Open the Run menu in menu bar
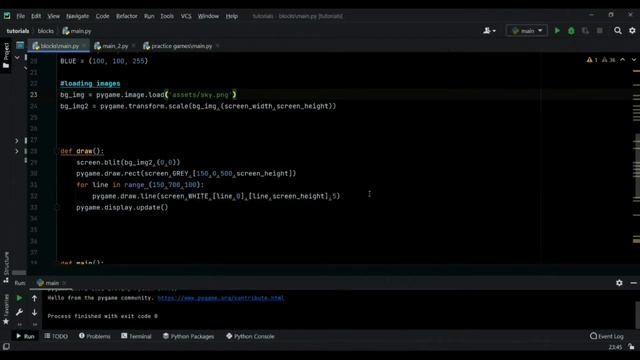The width and height of the screenshot is (640, 360). (149, 16)
